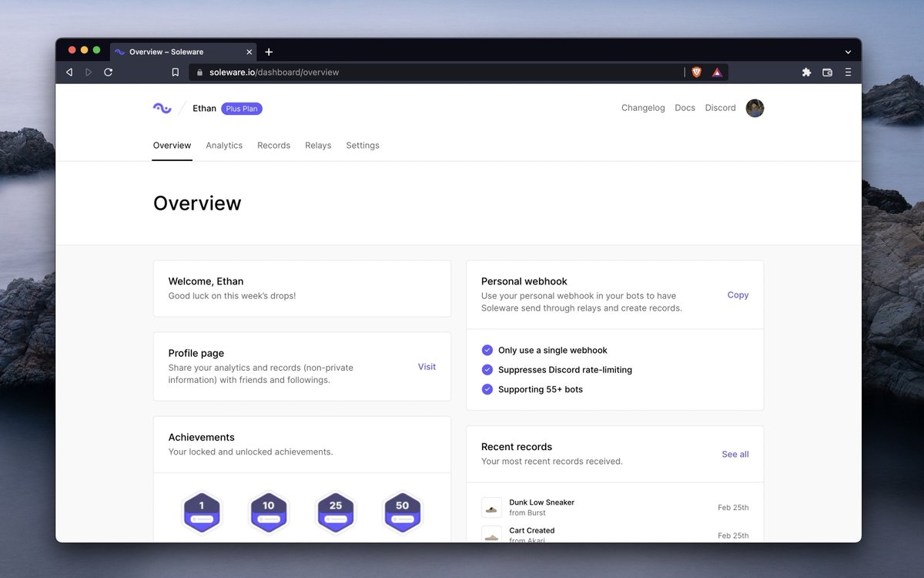Click the Plus Plan badge
This screenshot has width=924, height=578.
click(242, 109)
